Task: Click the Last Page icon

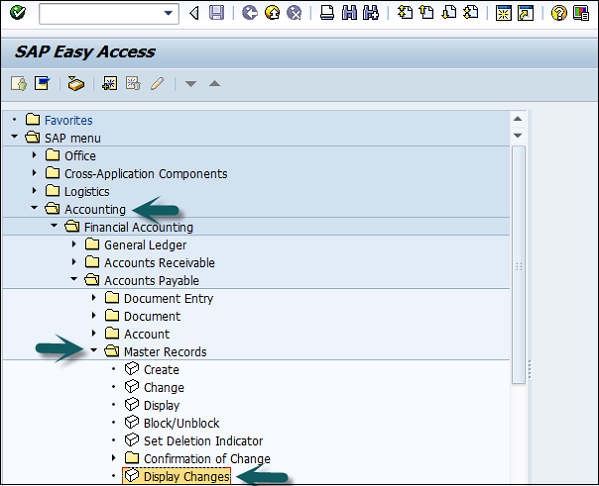Action: click(471, 13)
